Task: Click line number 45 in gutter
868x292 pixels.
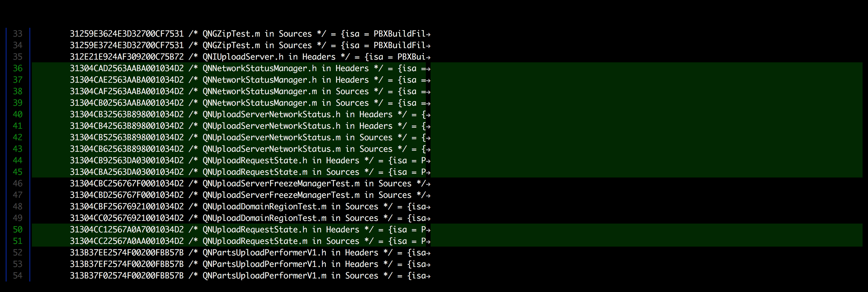Action: pos(18,172)
